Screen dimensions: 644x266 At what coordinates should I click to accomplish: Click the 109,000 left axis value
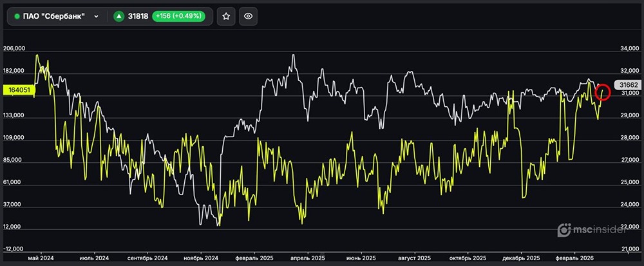coord(14,138)
